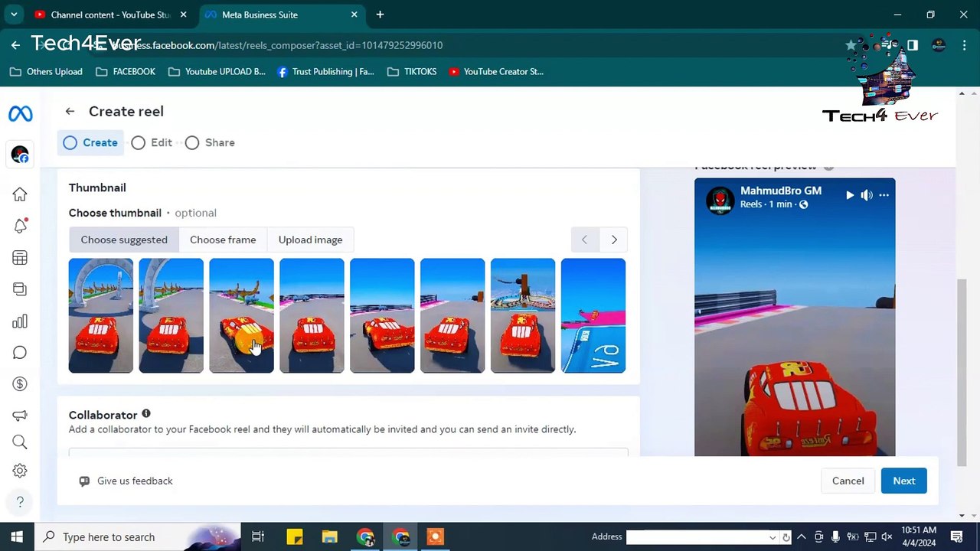The height and width of the screenshot is (551, 980).
Task: Click the feedback speech bubble icon
Action: click(84, 481)
